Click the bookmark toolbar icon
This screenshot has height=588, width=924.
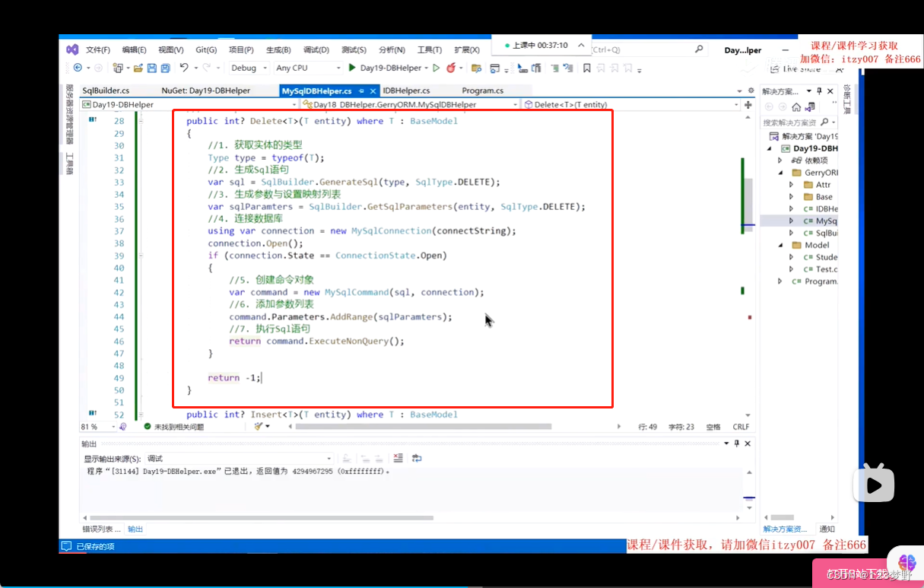586,68
